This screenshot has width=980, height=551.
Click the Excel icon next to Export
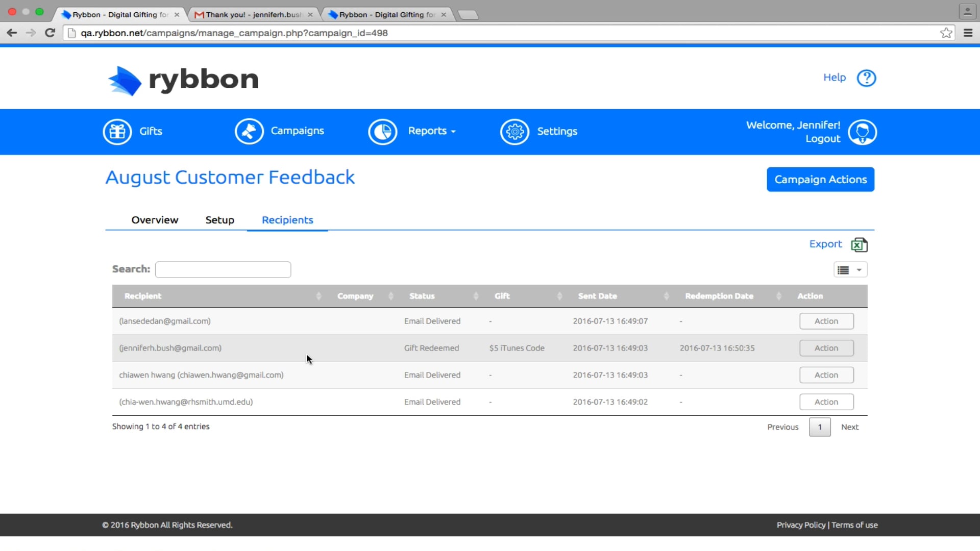click(860, 245)
